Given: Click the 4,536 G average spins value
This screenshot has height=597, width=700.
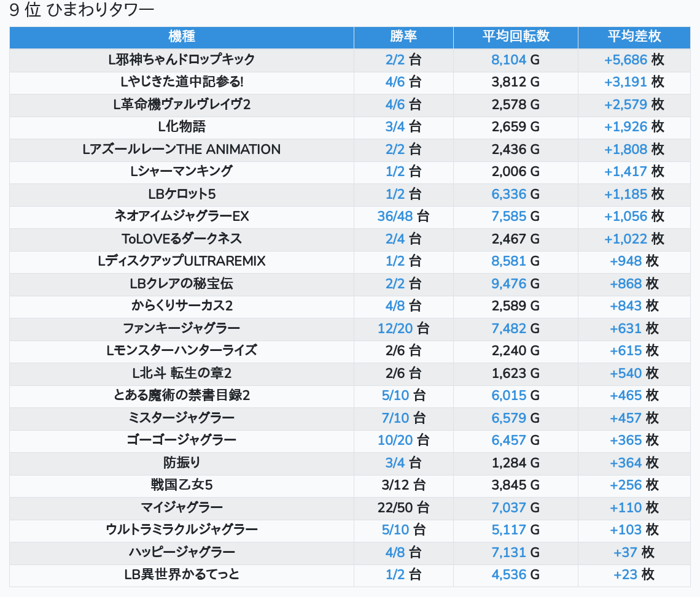Looking at the screenshot, I should tap(516, 575).
